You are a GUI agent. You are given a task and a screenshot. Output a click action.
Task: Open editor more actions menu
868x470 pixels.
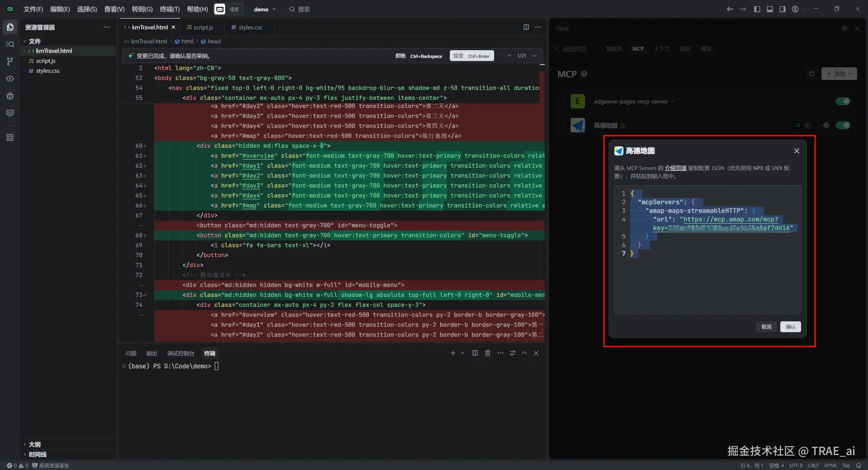tap(538, 27)
